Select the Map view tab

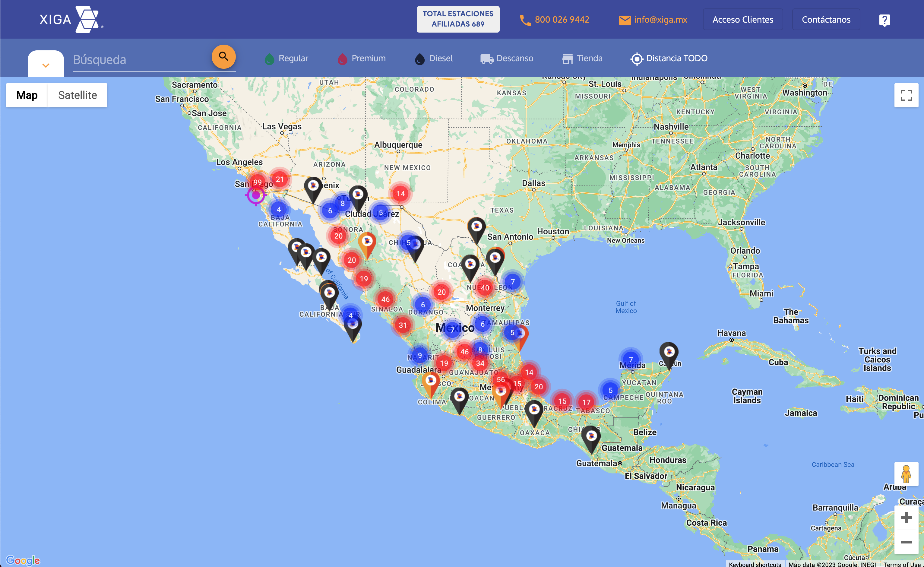click(x=27, y=95)
